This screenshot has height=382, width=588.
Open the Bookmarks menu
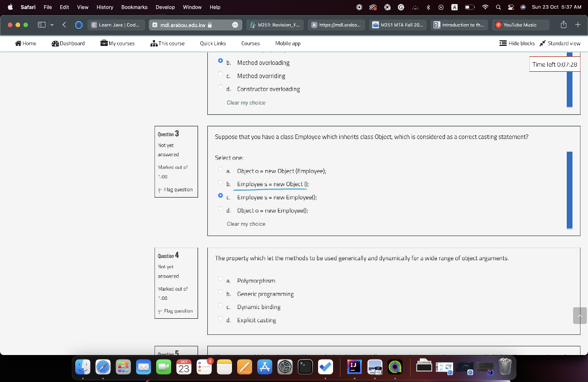coord(134,7)
